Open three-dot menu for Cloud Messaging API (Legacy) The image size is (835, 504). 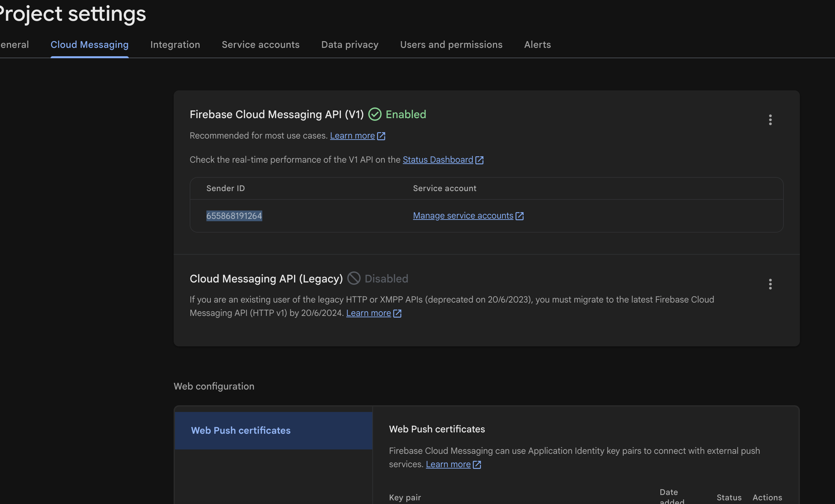point(770,284)
